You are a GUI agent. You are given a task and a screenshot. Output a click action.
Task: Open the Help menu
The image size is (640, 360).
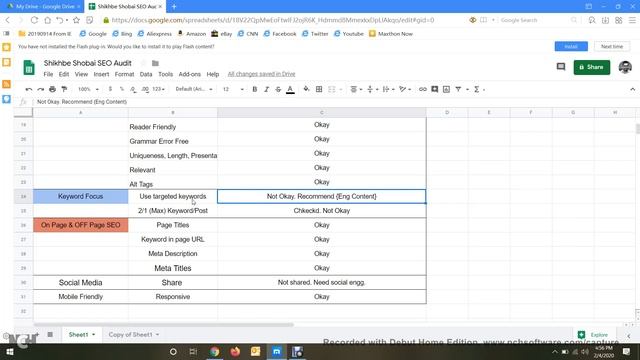[x=213, y=74]
